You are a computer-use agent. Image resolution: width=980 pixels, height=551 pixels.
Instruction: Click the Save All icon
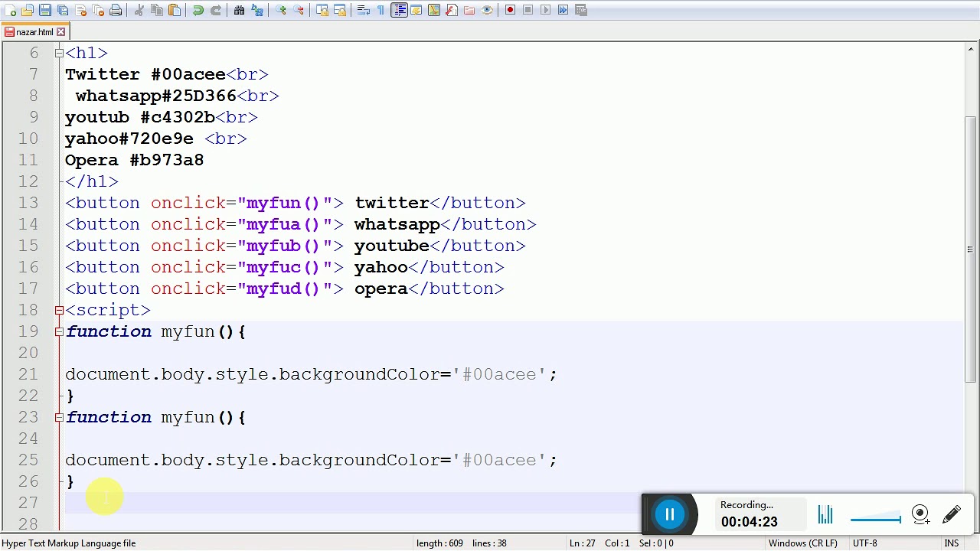pyautogui.click(x=63, y=10)
